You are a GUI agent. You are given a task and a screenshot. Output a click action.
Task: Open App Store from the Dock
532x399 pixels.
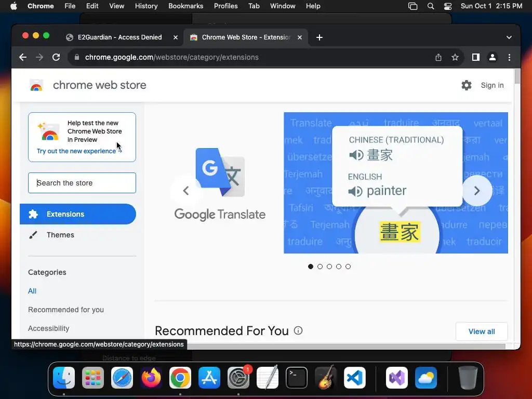point(209,378)
